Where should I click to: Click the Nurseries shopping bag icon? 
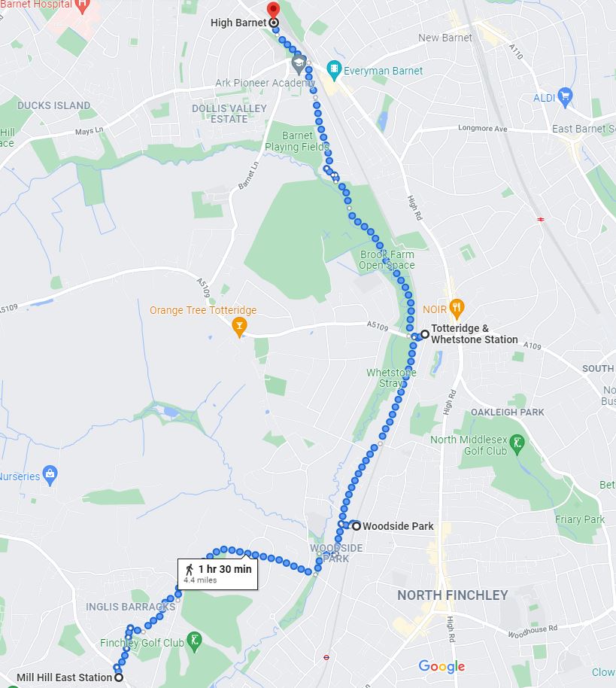[x=50, y=476]
